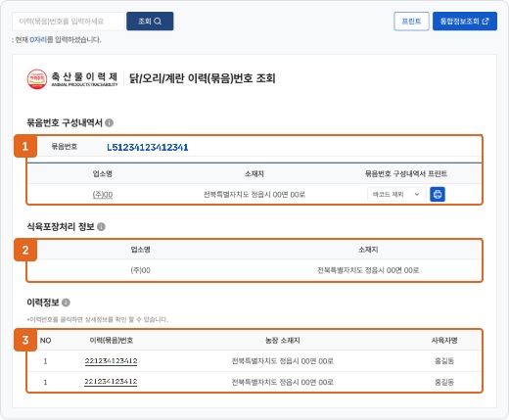Click 닭/오리/계란 이력(묶음)번호 조회 title

(x=203, y=78)
